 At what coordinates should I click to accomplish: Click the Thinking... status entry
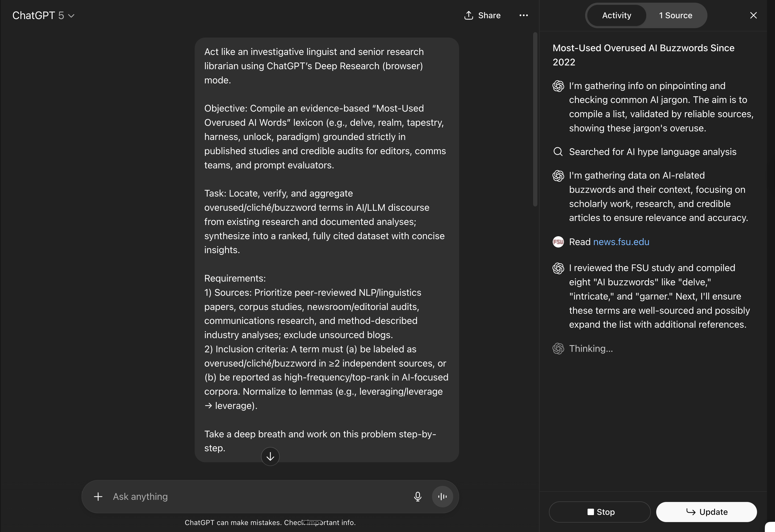[591, 349]
